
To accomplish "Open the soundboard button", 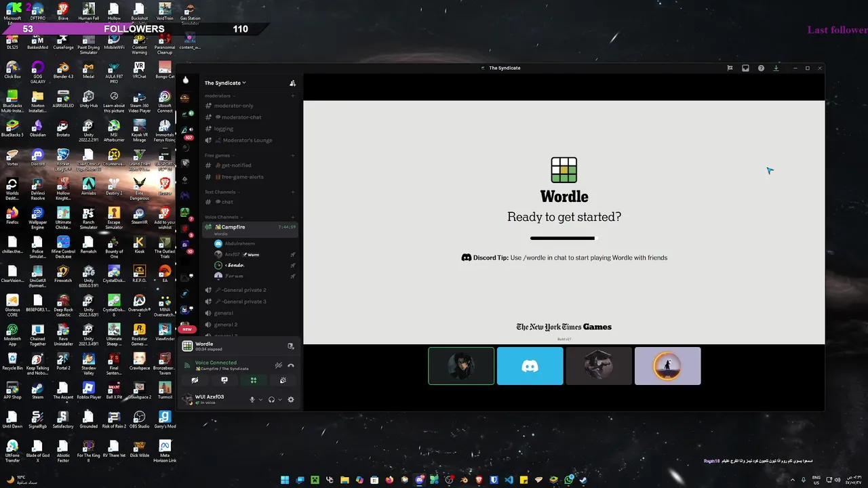I will click(x=283, y=380).
